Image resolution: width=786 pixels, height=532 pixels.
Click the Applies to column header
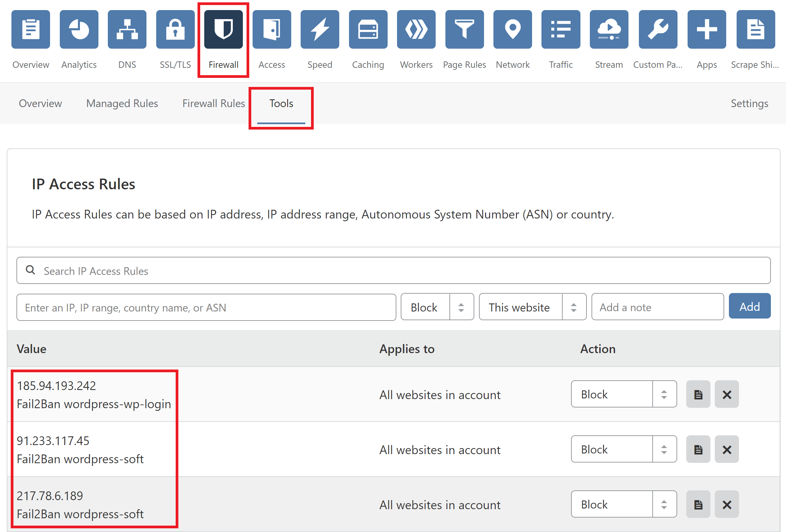(407, 349)
